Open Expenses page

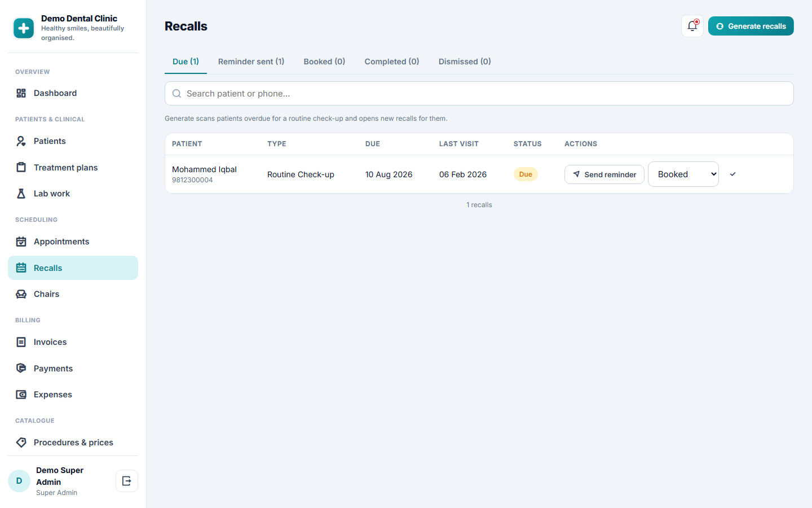(x=73, y=395)
